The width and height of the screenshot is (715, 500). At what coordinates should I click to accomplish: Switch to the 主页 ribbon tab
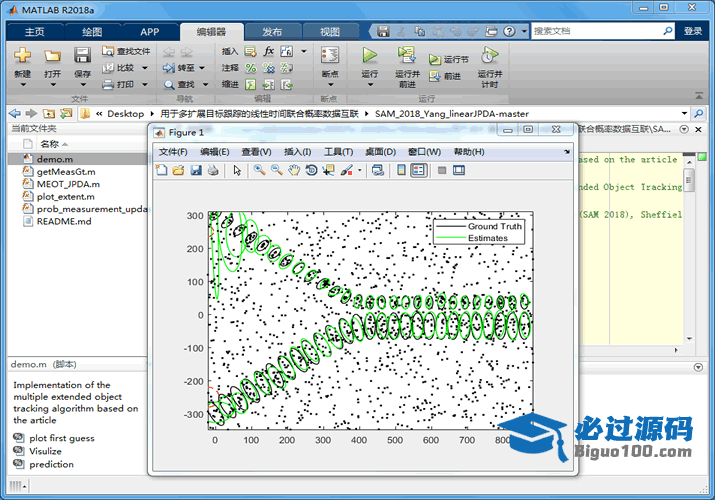click(35, 32)
